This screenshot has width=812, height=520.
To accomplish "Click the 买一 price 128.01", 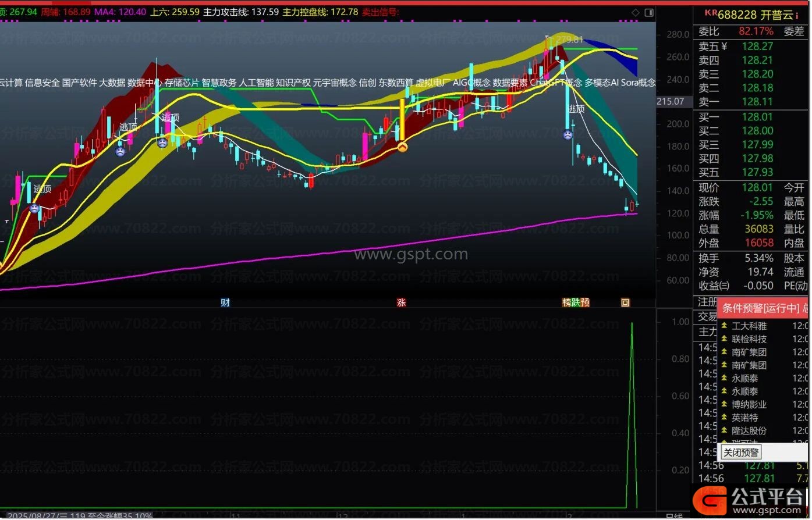I will coord(757,117).
